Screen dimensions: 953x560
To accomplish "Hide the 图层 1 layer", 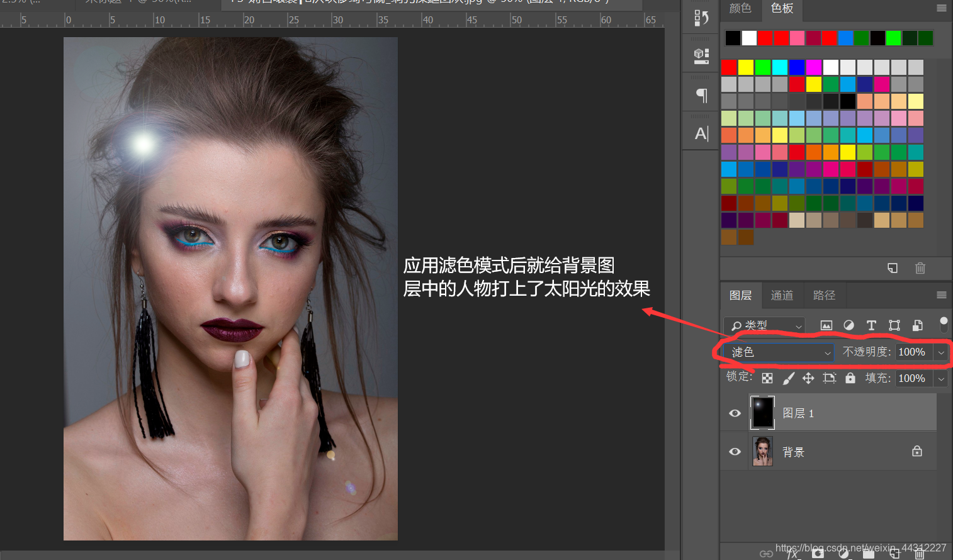I will (735, 413).
